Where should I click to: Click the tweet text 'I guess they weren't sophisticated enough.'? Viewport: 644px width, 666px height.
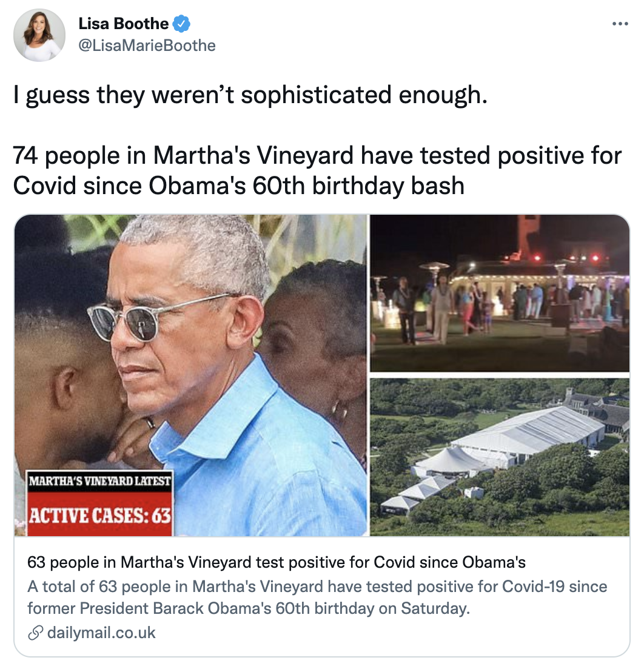point(250,94)
